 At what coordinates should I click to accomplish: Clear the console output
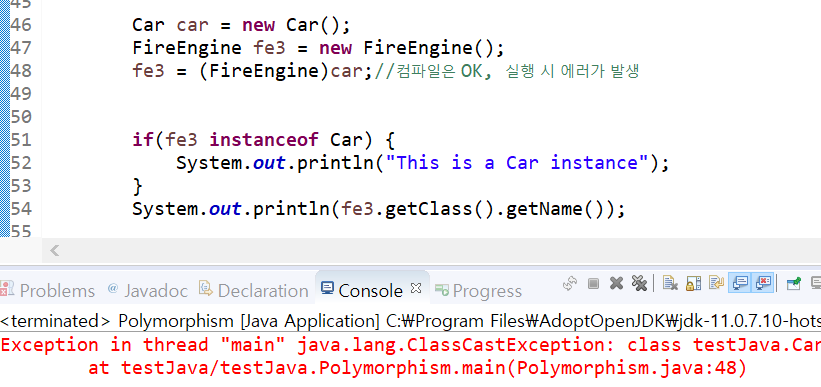pyautogui.click(x=670, y=283)
